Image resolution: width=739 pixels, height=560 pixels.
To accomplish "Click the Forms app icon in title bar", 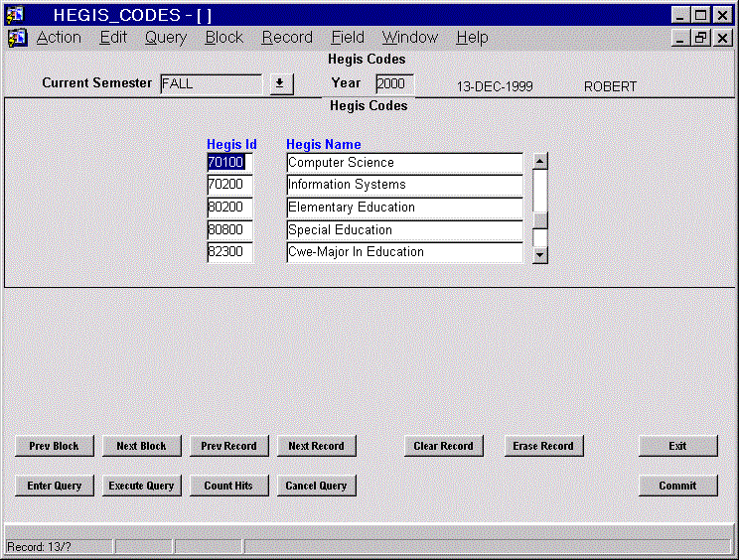I will [15, 15].
